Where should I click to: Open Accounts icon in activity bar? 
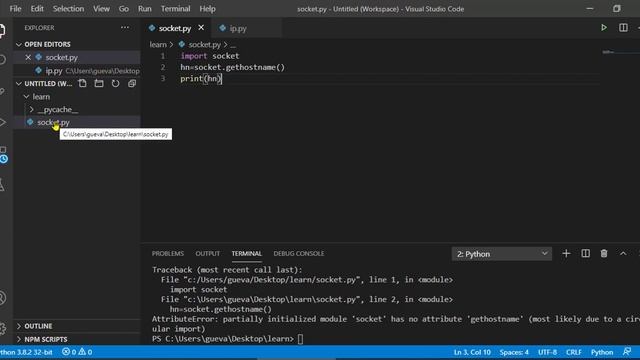point(2,298)
